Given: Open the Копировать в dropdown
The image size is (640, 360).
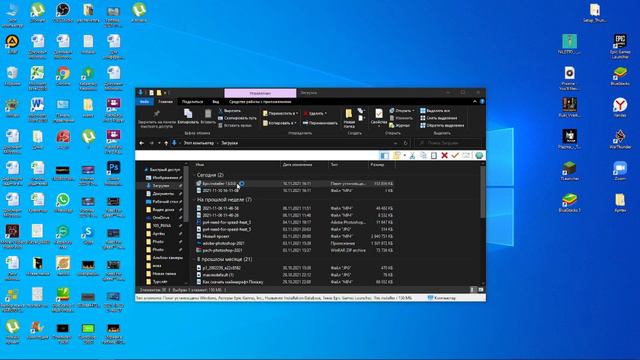Looking at the screenshot, I should (x=279, y=123).
